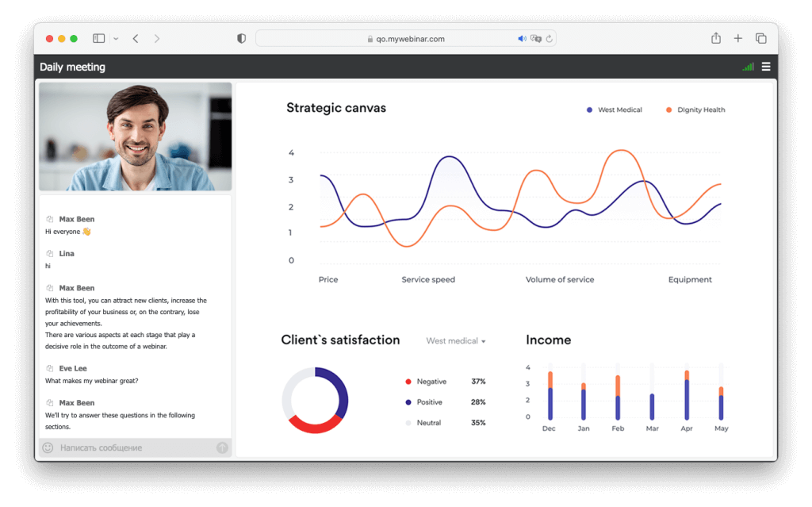Open the sidebar options chevron
812x507 pixels.
click(x=116, y=39)
